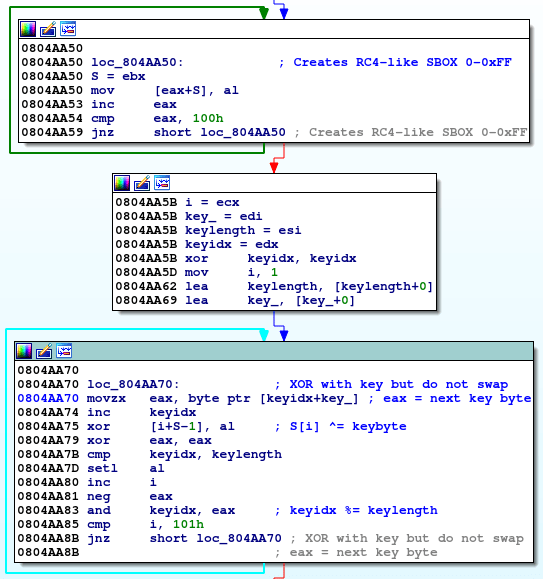This screenshot has height=579, width=543.
Task: Click the pencil edit icon in bottom block
Action: pyautogui.click(x=44, y=351)
